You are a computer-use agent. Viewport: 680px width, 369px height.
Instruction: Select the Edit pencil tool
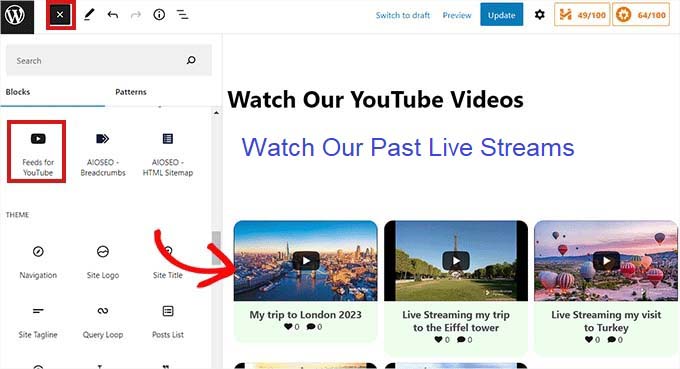pos(89,15)
